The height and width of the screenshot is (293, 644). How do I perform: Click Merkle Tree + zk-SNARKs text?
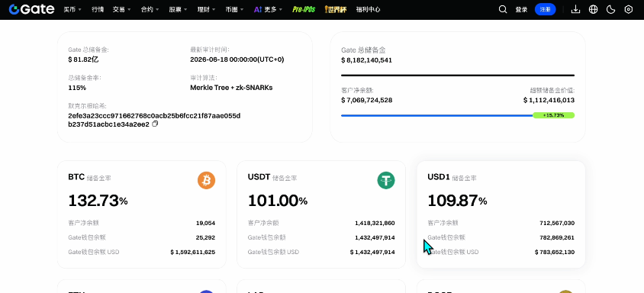pyautogui.click(x=231, y=88)
